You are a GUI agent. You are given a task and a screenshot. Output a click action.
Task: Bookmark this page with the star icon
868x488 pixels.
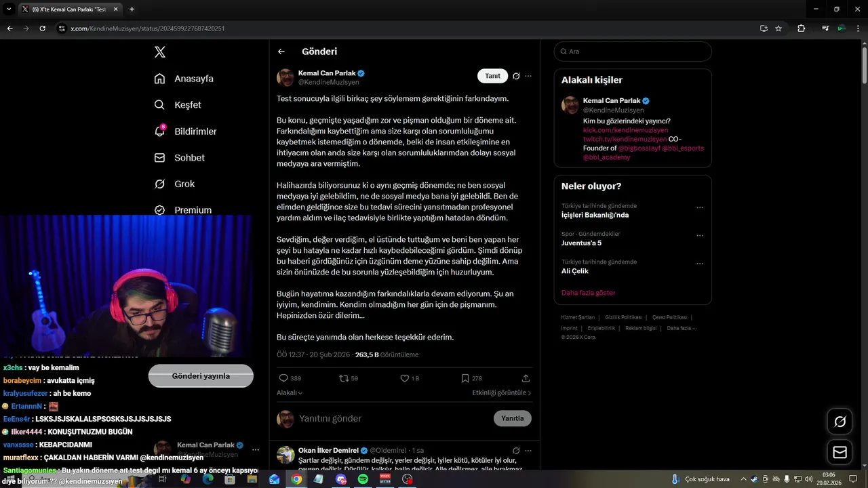pyautogui.click(x=778, y=28)
